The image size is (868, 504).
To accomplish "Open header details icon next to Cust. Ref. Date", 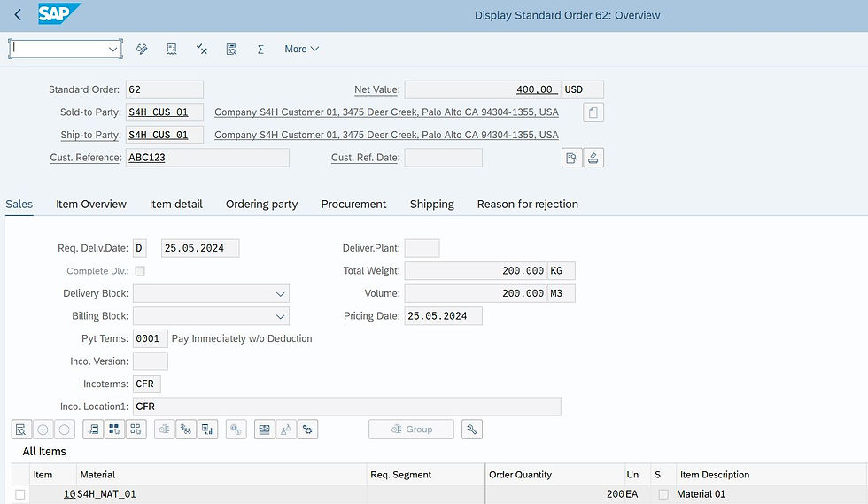I will 571,158.
